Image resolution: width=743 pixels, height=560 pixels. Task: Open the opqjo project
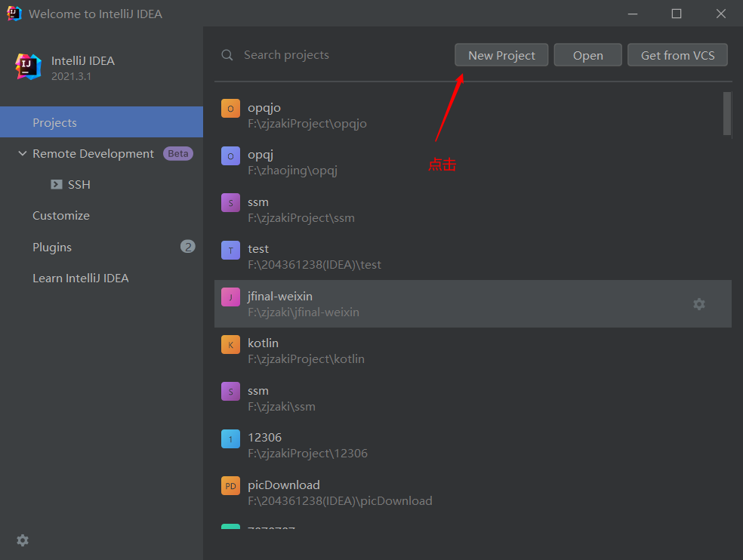pos(473,115)
